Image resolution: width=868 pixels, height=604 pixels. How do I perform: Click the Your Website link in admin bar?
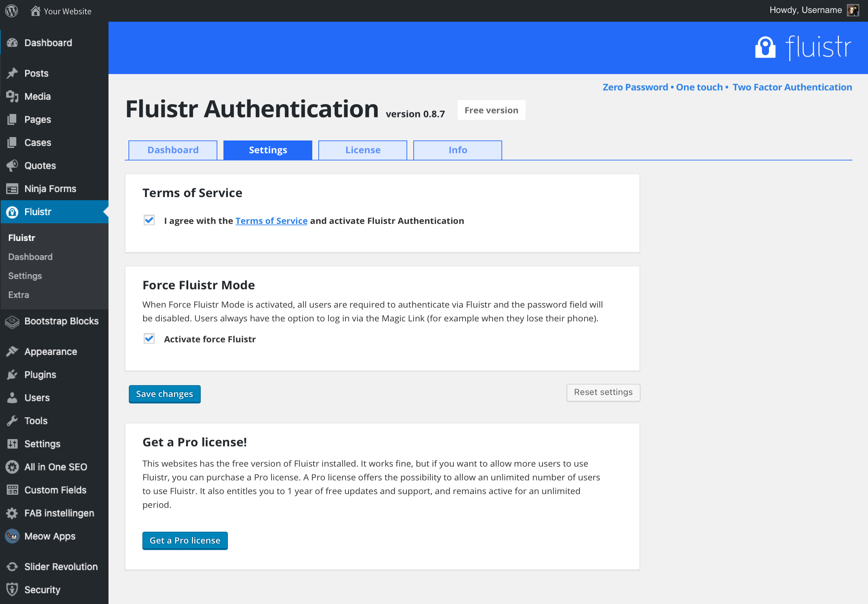(x=68, y=11)
